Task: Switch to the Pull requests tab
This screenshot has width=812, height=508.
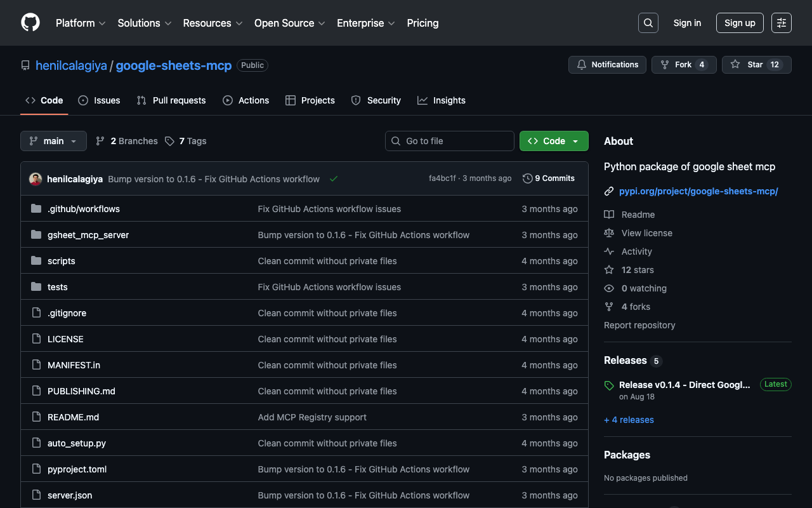Action: 171,100
